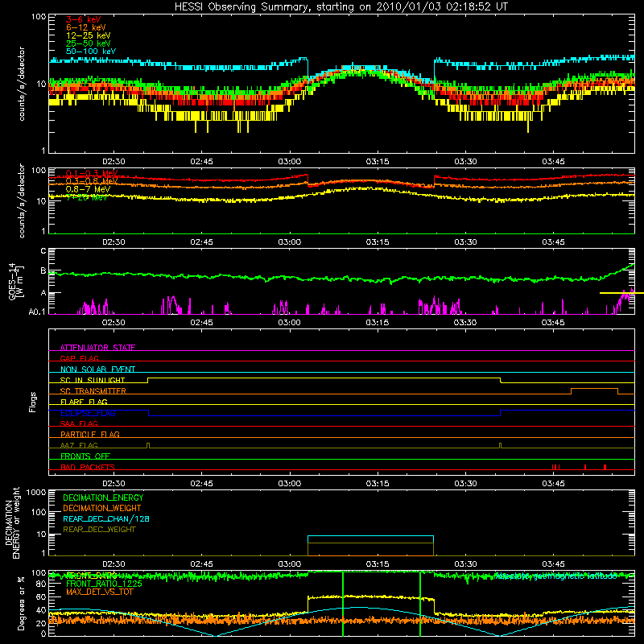Click the DECIMATION_WEIGHT legend entry
The height and width of the screenshot is (644, 644).
(x=102, y=508)
